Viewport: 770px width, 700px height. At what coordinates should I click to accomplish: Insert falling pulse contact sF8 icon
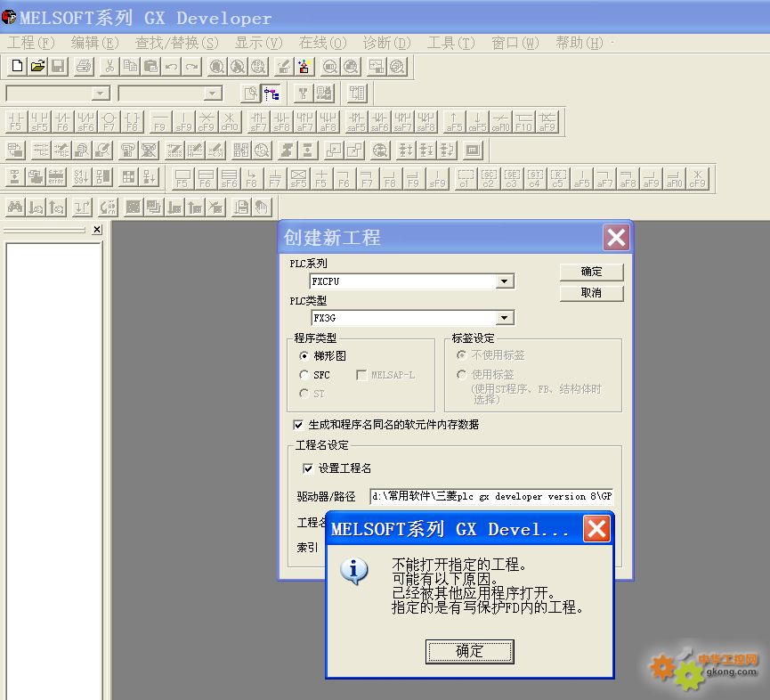[282, 121]
